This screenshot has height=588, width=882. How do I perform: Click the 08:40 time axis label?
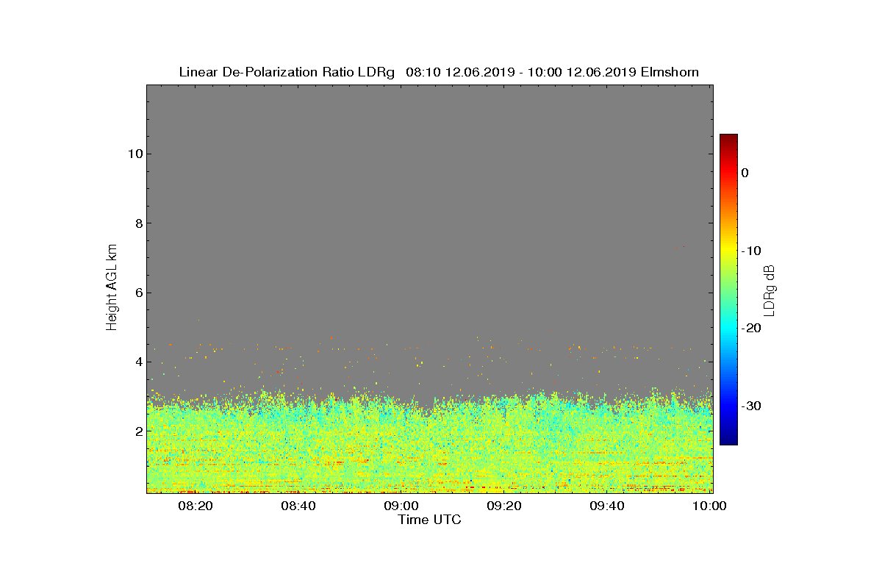(x=299, y=506)
